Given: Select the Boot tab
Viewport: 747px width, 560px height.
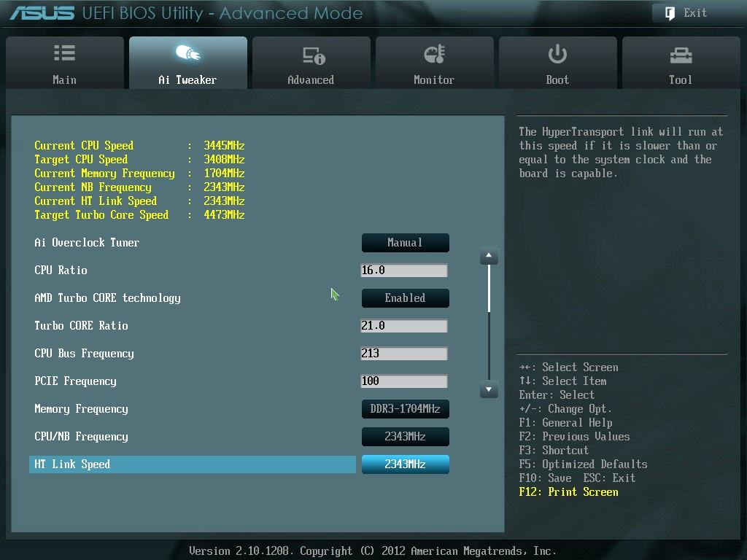Looking at the screenshot, I should (x=557, y=63).
